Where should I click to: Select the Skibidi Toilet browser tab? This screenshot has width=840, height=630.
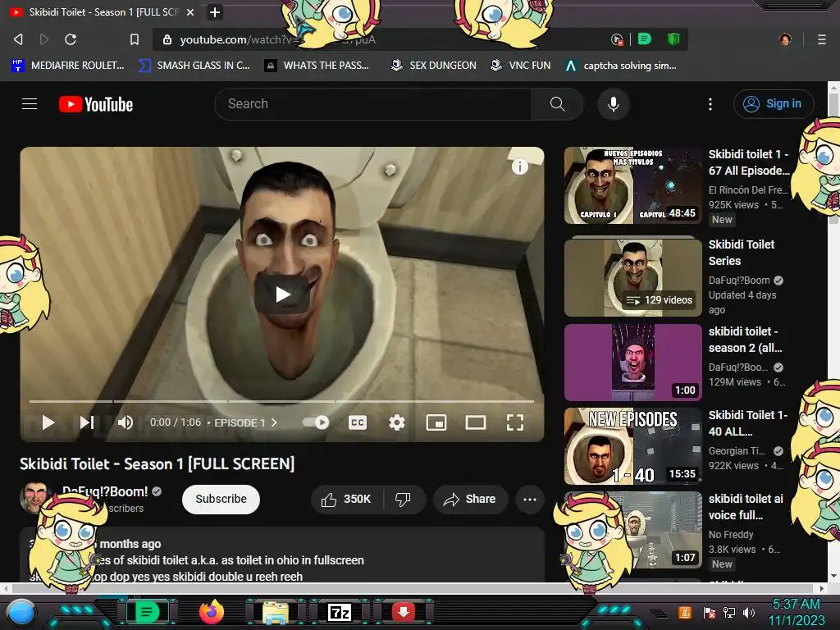(102, 11)
